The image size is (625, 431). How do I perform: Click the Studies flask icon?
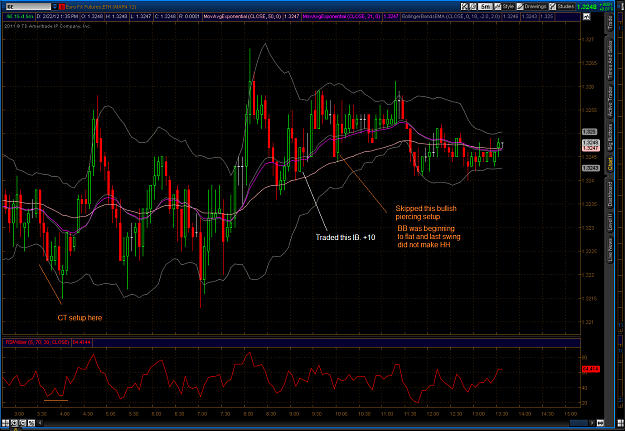pos(552,6)
